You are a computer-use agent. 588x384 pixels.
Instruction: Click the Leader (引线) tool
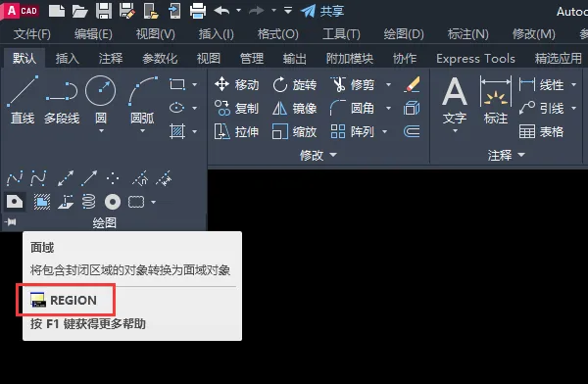(542, 108)
